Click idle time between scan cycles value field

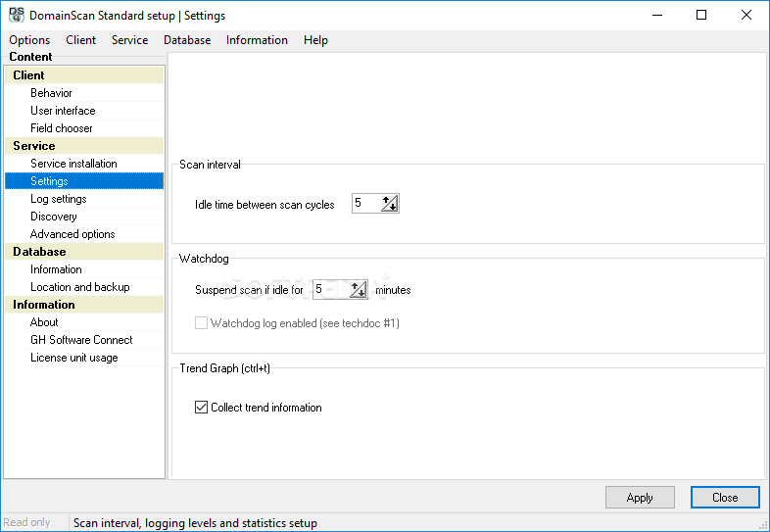pyautogui.click(x=366, y=204)
